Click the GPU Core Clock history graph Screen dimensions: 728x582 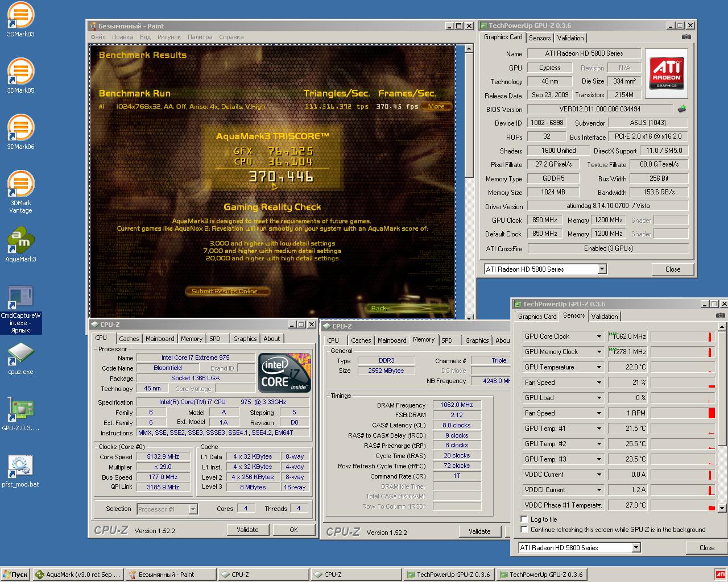682,336
